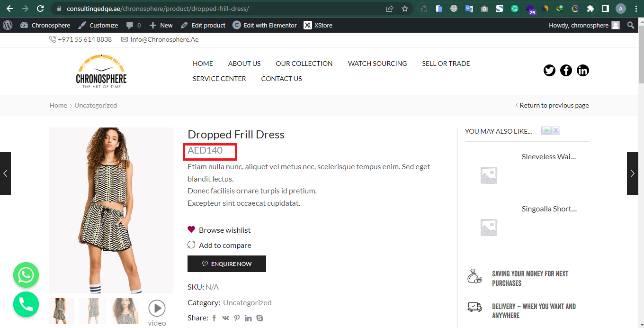644x328 pixels.
Task: Share this page via the address bar share icon
Action: click(x=390, y=9)
